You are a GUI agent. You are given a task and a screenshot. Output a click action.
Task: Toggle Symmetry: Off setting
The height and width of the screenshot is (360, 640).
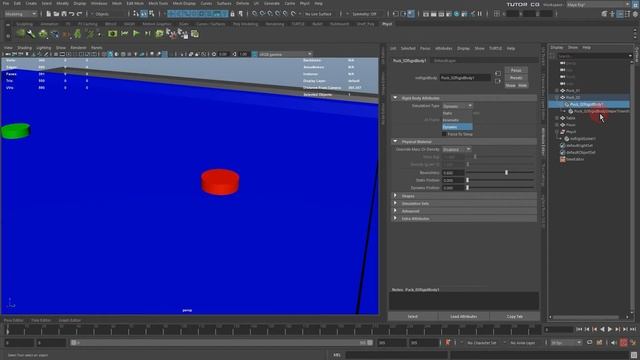pos(364,14)
